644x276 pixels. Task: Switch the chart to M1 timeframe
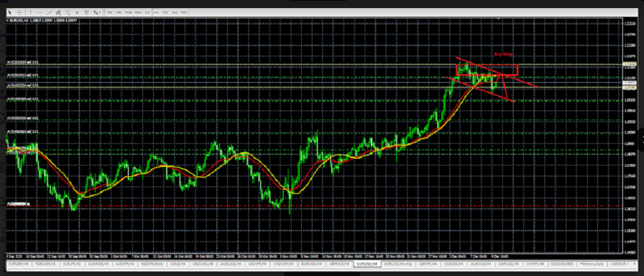(110, 12)
